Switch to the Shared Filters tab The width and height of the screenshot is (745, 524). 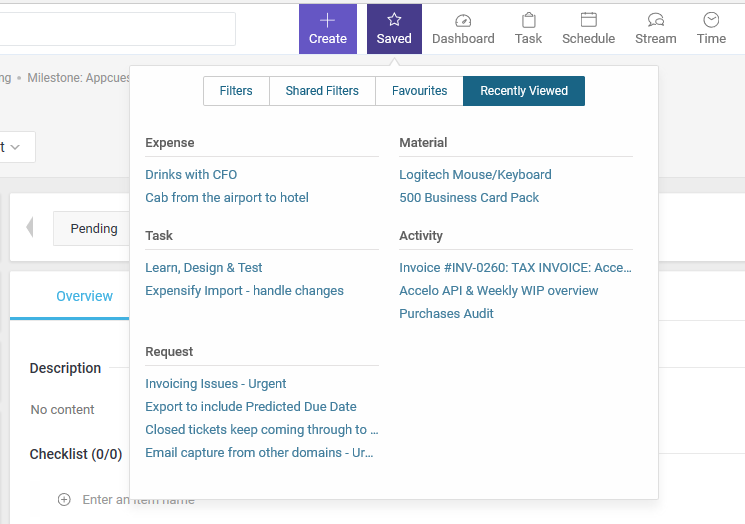coord(322,91)
